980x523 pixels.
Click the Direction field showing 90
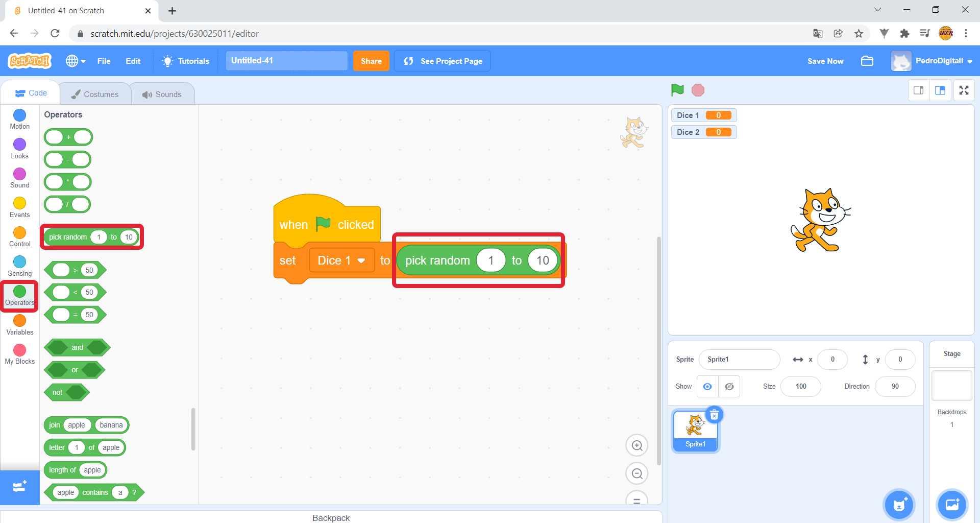point(895,387)
